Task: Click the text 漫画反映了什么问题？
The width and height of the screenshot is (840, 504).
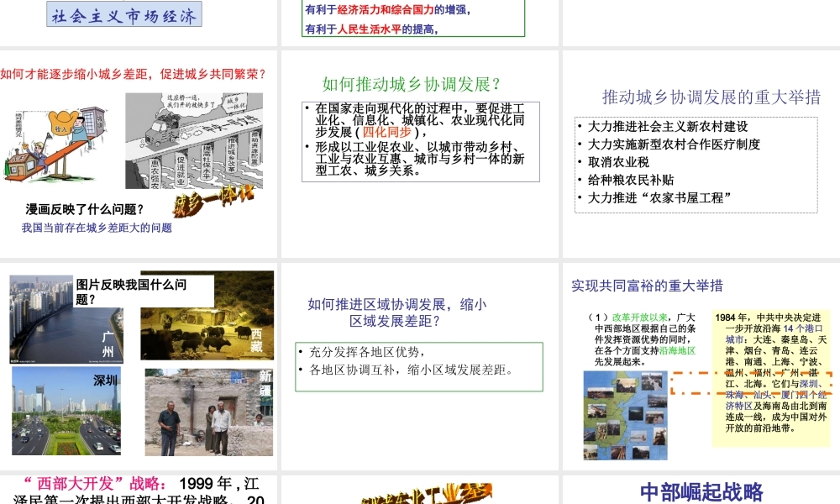Action: 85,209
